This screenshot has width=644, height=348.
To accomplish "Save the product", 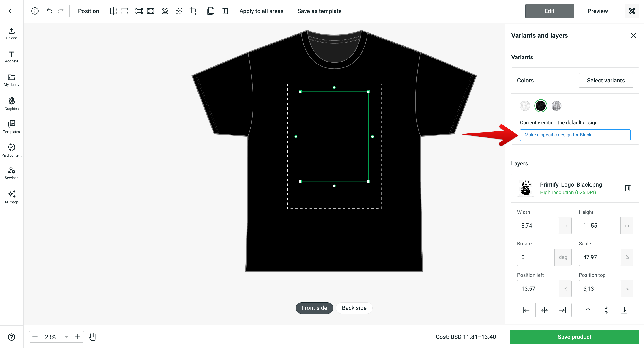I will click(574, 337).
